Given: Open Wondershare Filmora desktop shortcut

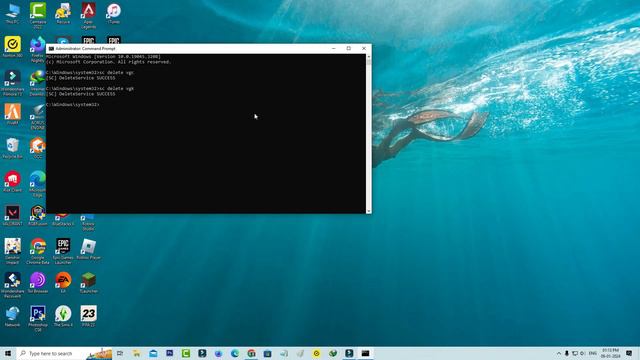Looking at the screenshot, I should [12, 82].
